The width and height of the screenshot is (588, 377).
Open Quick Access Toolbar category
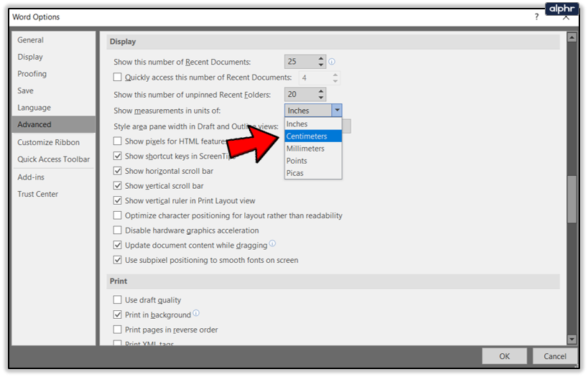click(53, 159)
